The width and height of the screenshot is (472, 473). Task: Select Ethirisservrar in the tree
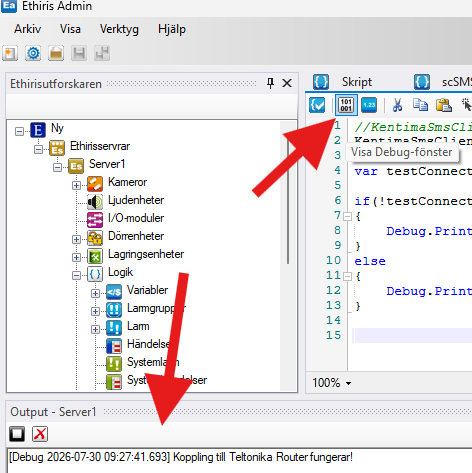[100, 146]
